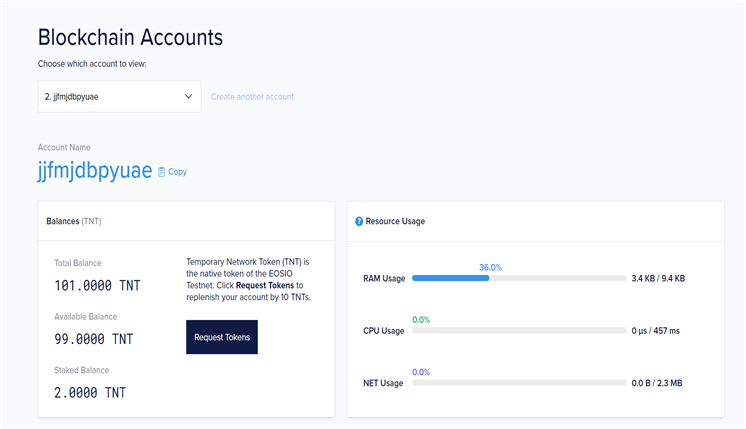Click the Blockchain Accounts page heading
Viewport: 746px width, 429px height.
point(130,37)
